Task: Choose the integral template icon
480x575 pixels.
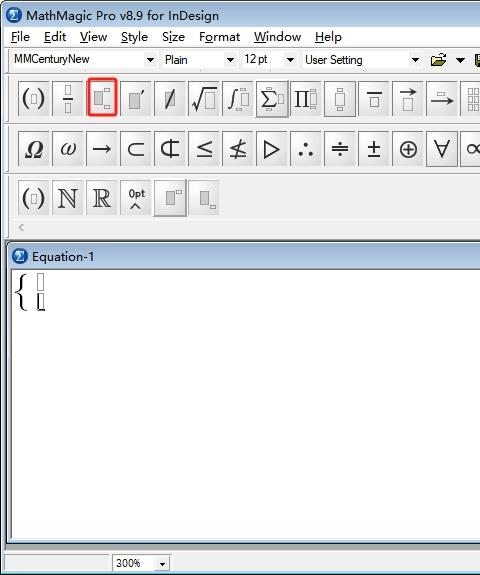Action: click(238, 98)
